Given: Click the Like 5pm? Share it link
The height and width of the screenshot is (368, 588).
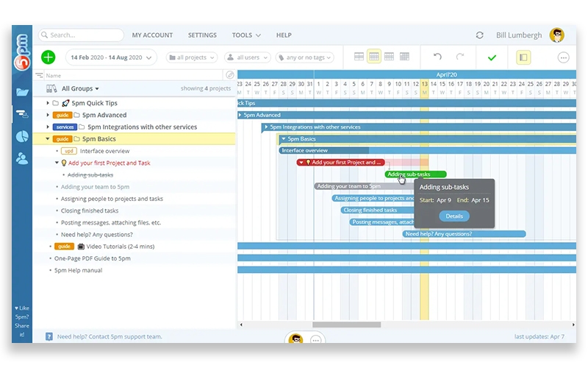Looking at the screenshot, I should point(22,321).
